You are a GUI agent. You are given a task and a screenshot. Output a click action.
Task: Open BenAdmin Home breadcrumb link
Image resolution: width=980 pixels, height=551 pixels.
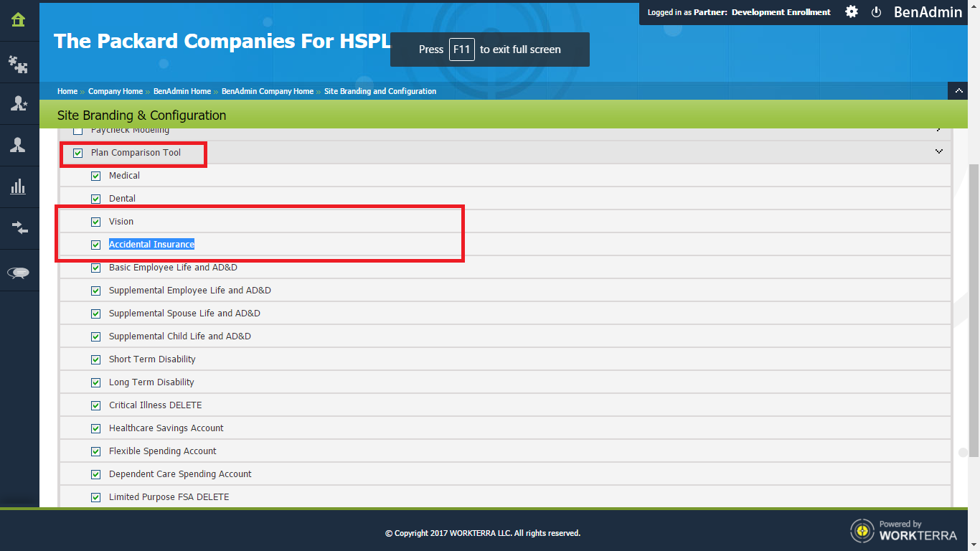point(182,91)
